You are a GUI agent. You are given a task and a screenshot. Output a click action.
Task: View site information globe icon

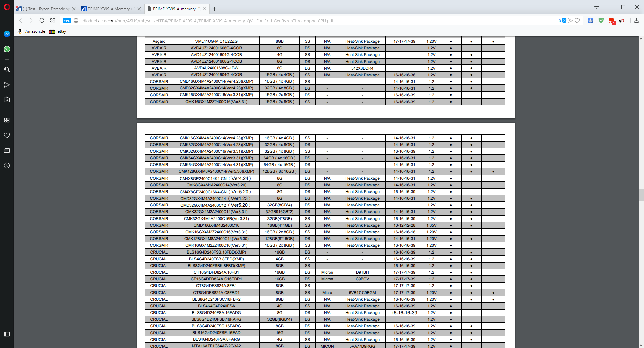pyautogui.click(x=76, y=21)
